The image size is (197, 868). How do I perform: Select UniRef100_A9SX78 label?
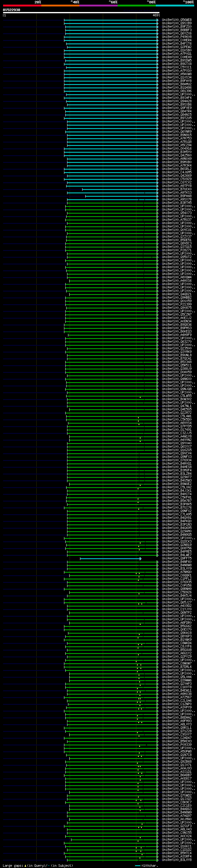tap(177, 200)
